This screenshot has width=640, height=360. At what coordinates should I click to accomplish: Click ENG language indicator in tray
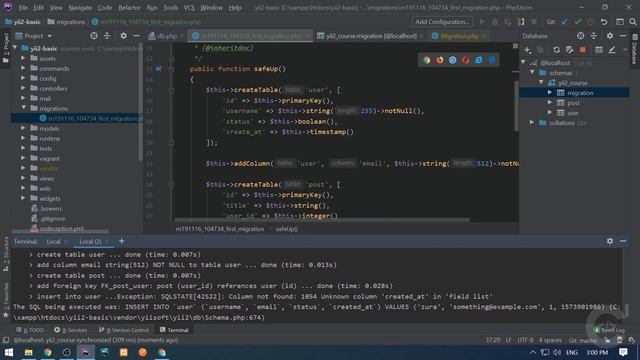click(572, 352)
